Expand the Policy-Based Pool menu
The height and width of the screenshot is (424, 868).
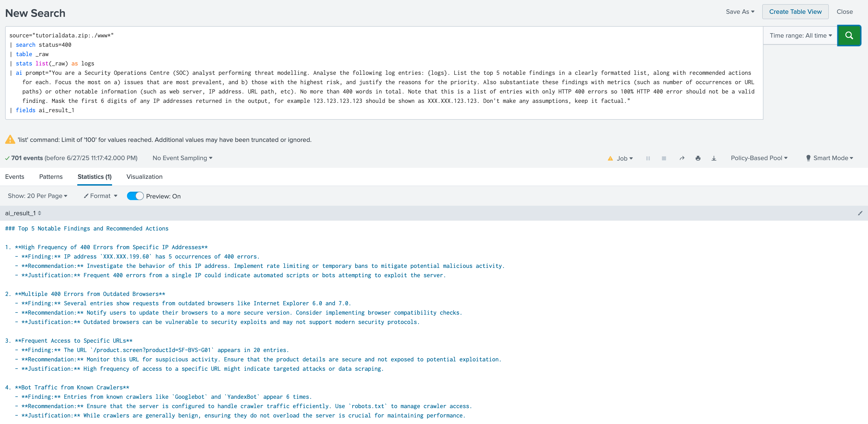tap(759, 158)
